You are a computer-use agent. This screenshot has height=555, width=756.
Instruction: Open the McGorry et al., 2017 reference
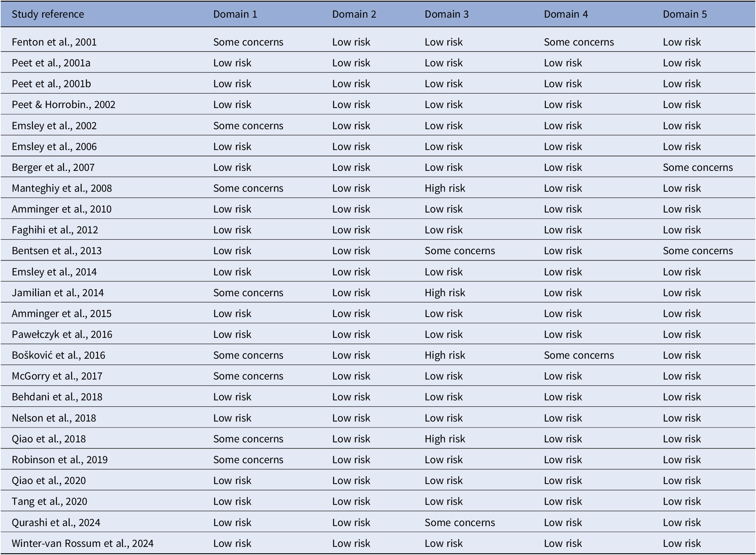click(x=57, y=376)
